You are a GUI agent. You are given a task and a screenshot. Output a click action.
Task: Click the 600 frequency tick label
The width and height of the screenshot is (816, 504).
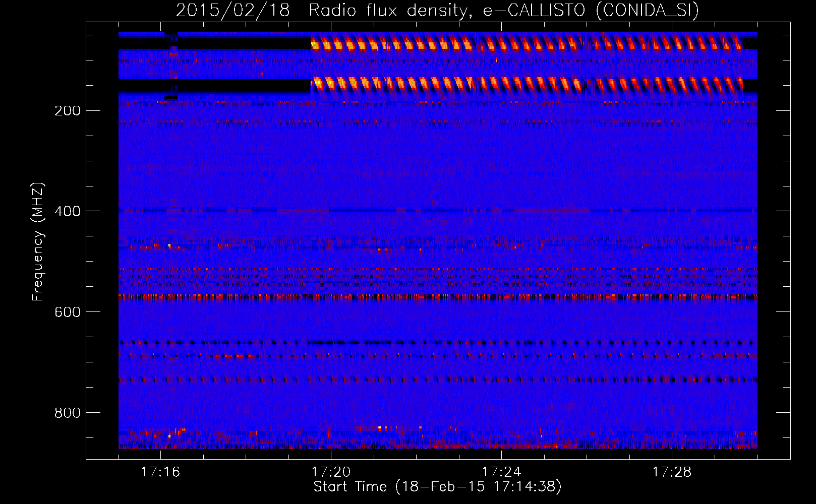click(x=68, y=312)
